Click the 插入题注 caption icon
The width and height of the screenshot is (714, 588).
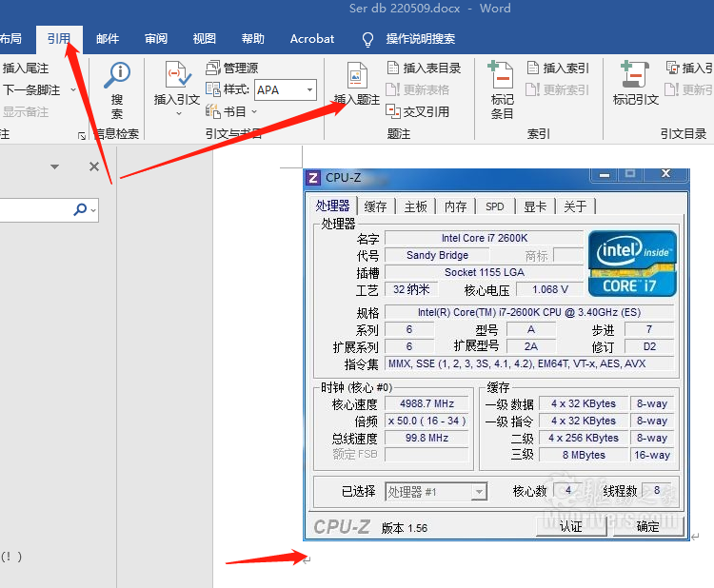(357, 75)
